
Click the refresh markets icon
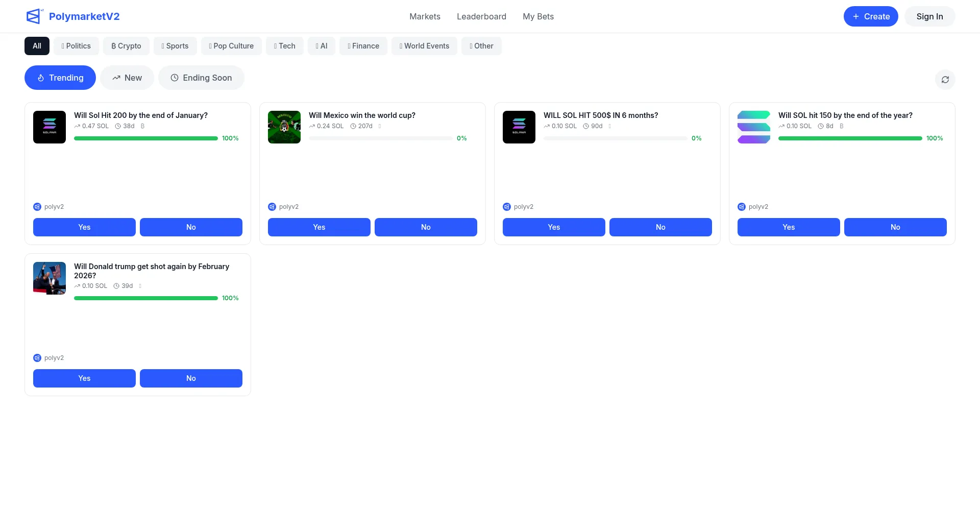pyautogui.click(x=945, y=80)
